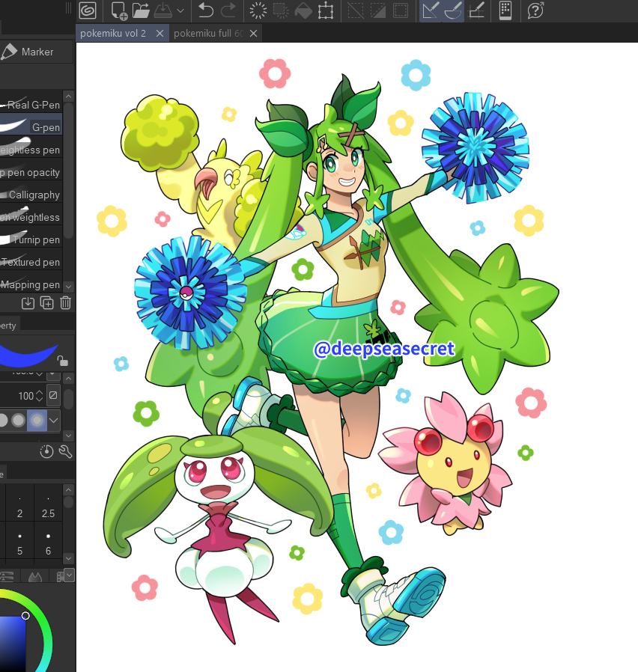Viewport: 638px width, 672px height.
Task: Open the color panel tabs dropdown
Action: pos(69,575)
